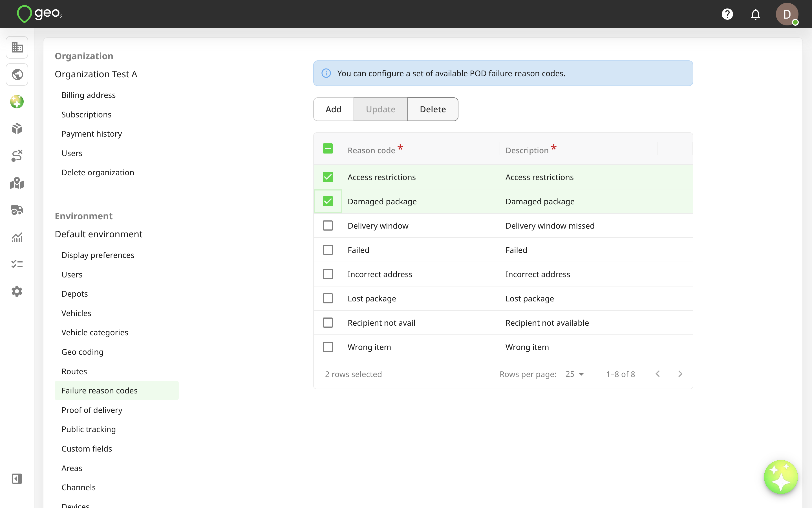Open the user avatar D menu
This screenshot has height=508, width=812.
pyautogui.click(x=787, y=14)
